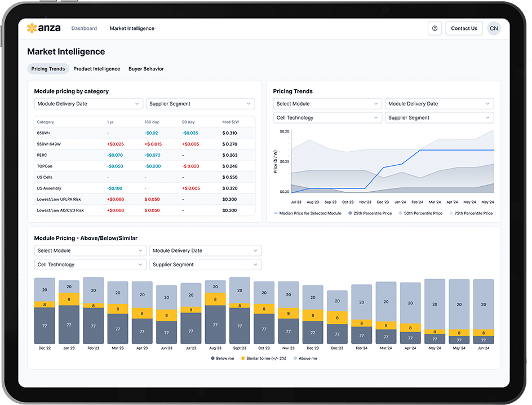Click the Below me legend dot
This screenshot has width=532, height=405.
(x=212, y=358)
